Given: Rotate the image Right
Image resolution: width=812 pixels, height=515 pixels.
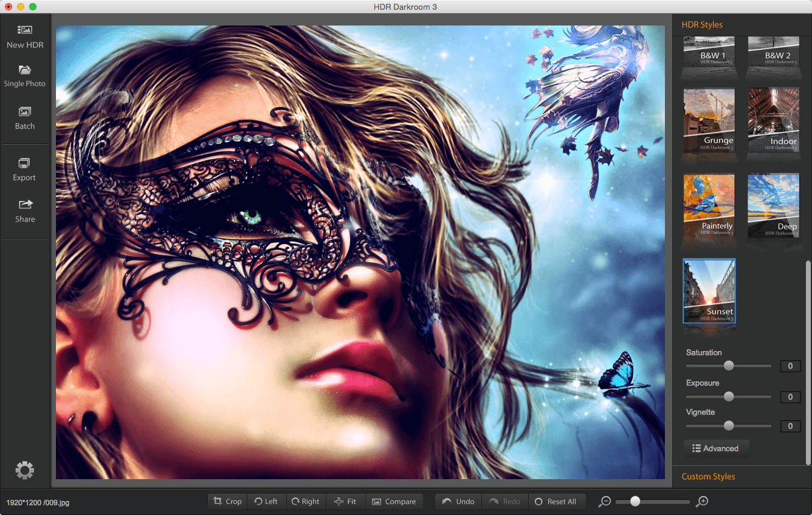Looking at the screenshot, I should coord(306,502).
